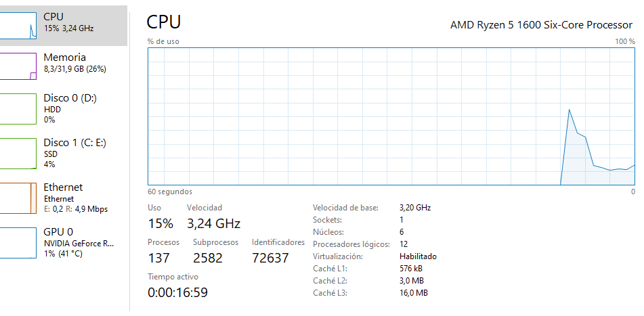The width and height of the screenshot is (644, 316).
Task: Select the Disco 1 (C: E:) graph thumbnail
Action: click(x=18, y=154)
